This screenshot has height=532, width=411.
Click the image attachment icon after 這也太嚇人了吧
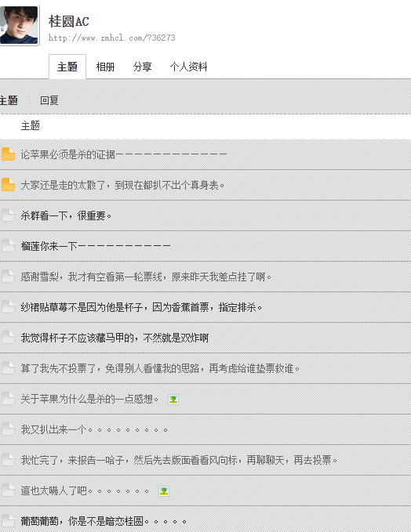click(164, 491)
